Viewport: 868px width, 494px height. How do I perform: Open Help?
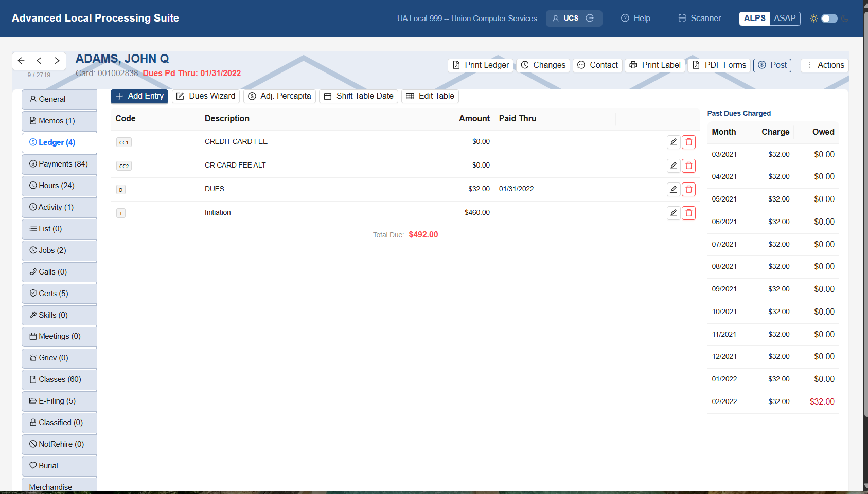click(635, 18)
